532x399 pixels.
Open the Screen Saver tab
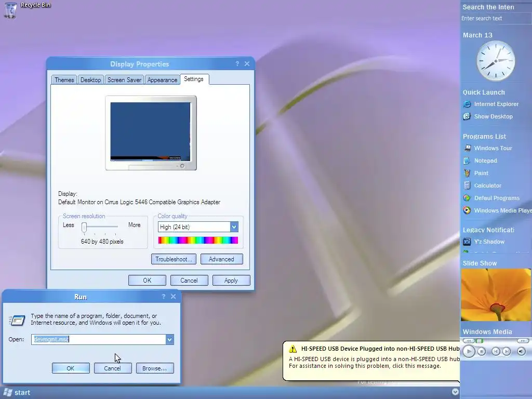124,79
